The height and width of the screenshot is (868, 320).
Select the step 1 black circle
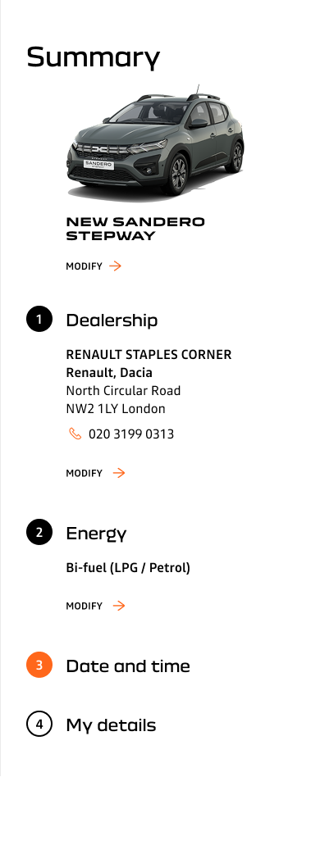[x=39, y=320]
